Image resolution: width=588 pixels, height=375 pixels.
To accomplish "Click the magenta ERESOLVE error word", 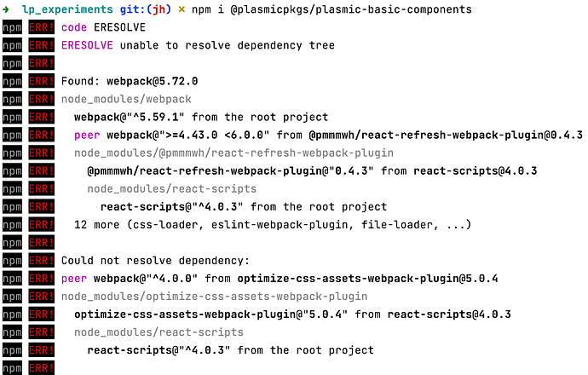I will [x=87, y=45].
